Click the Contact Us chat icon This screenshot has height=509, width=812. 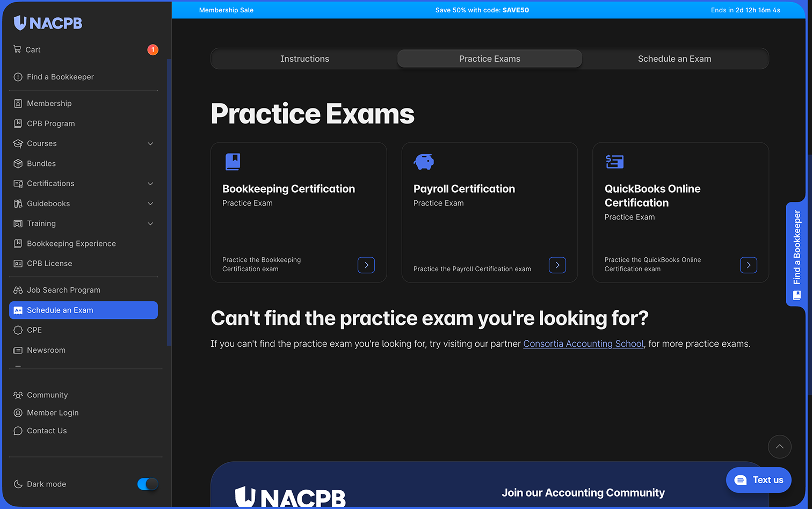point(18,431)
